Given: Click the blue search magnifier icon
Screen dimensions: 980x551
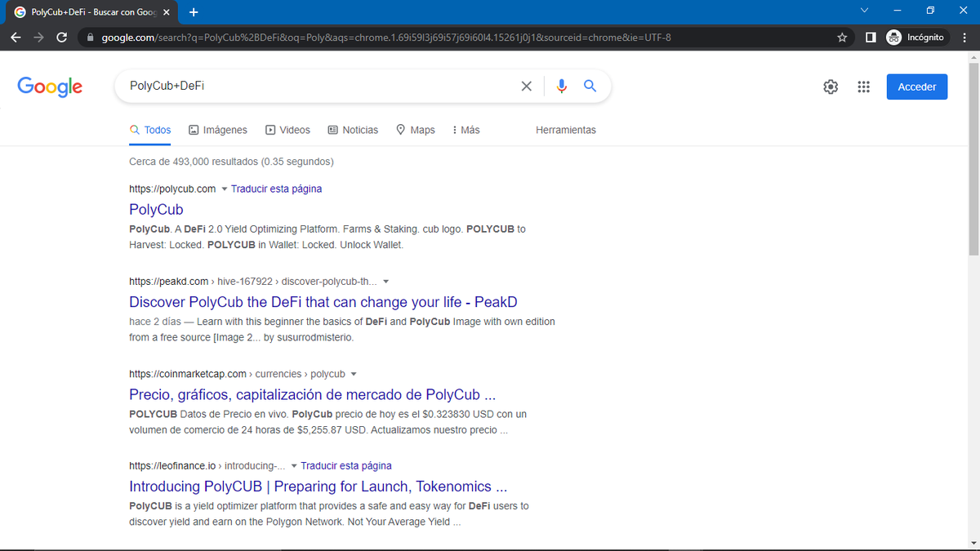Looking at the screenshot, I should [590, 87].
